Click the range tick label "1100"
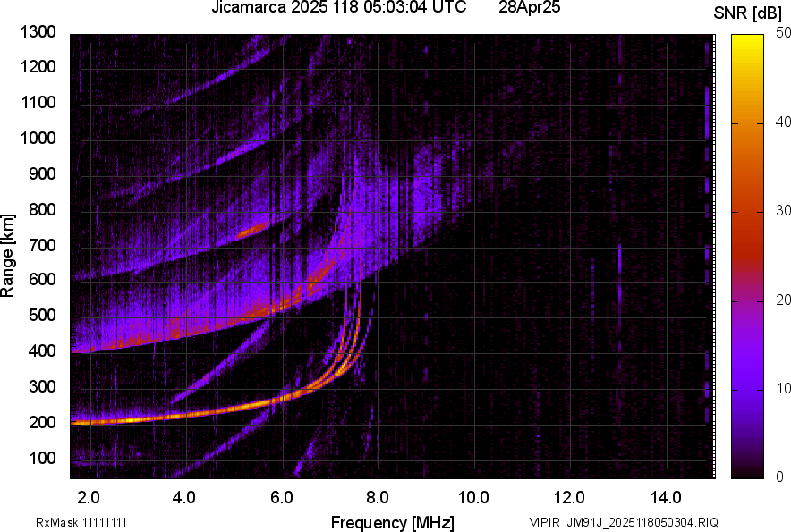Screen dimensions: 791x532 click(x=38, y=102)
